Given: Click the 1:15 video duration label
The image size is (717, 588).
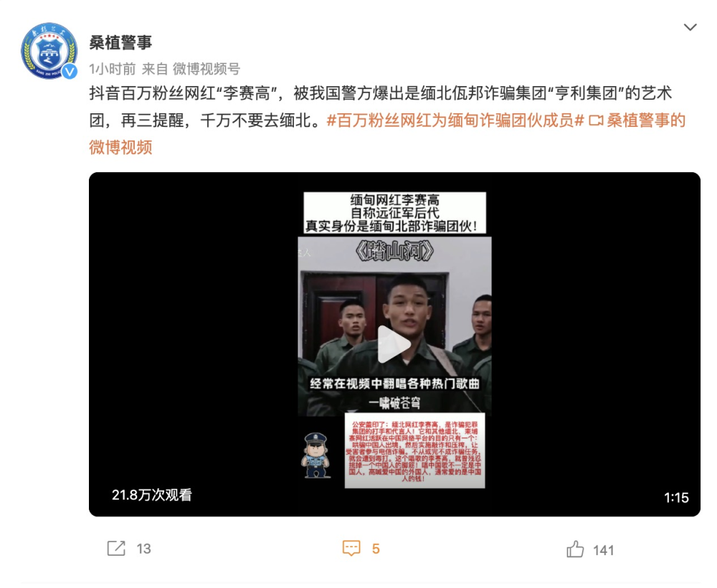Looking at the screenshot, I should coord(676,498).
